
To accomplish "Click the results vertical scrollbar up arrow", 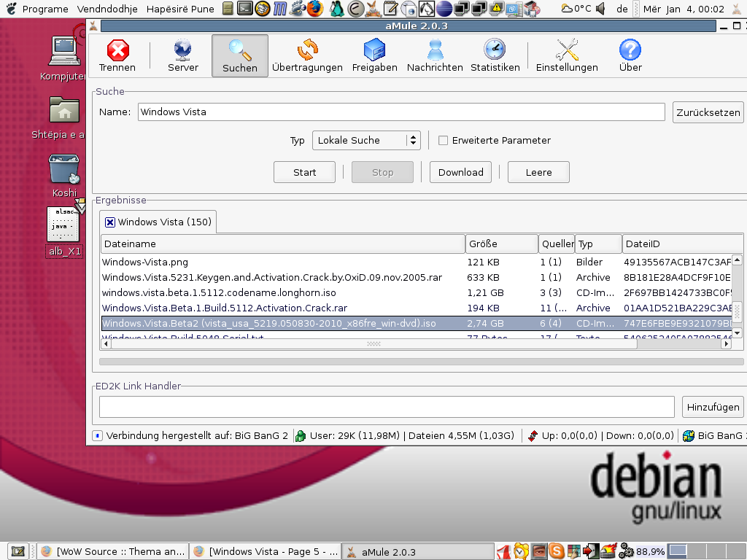I will coord(737,260).
